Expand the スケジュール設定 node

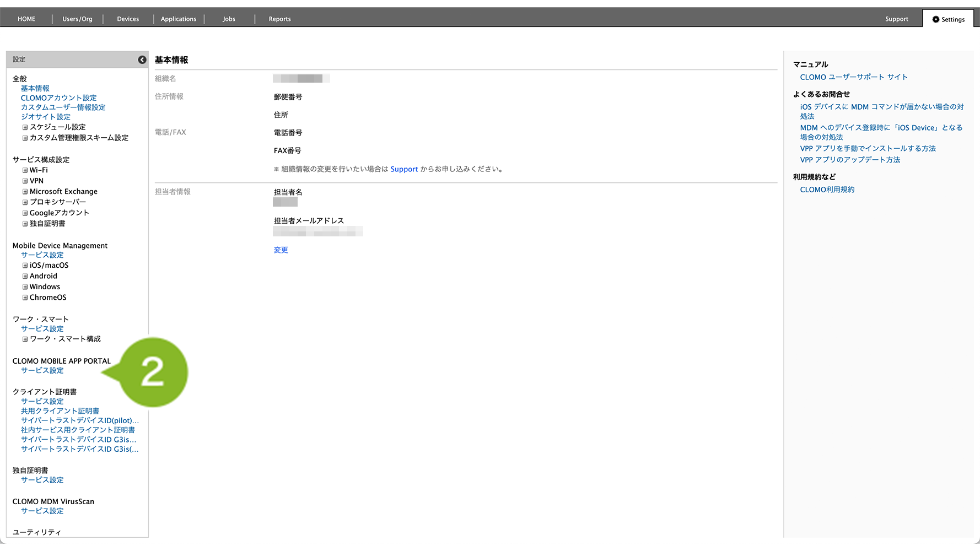pyautogui.click(x=25, y=127)
